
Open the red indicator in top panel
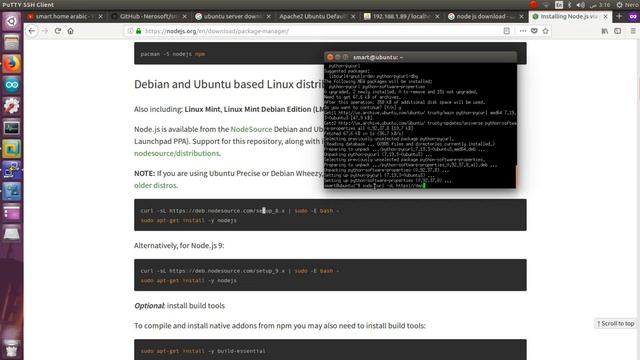(533, 4)
